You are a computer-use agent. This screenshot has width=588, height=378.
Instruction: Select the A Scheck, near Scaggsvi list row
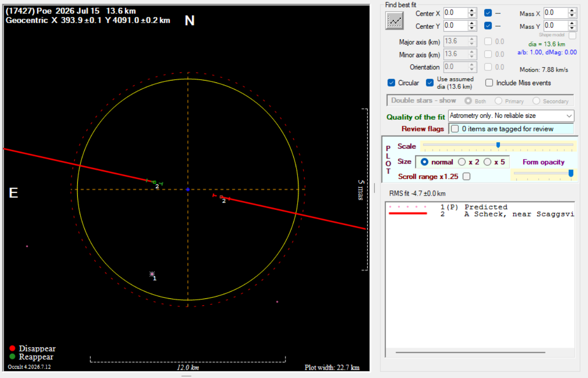(480, 214)
